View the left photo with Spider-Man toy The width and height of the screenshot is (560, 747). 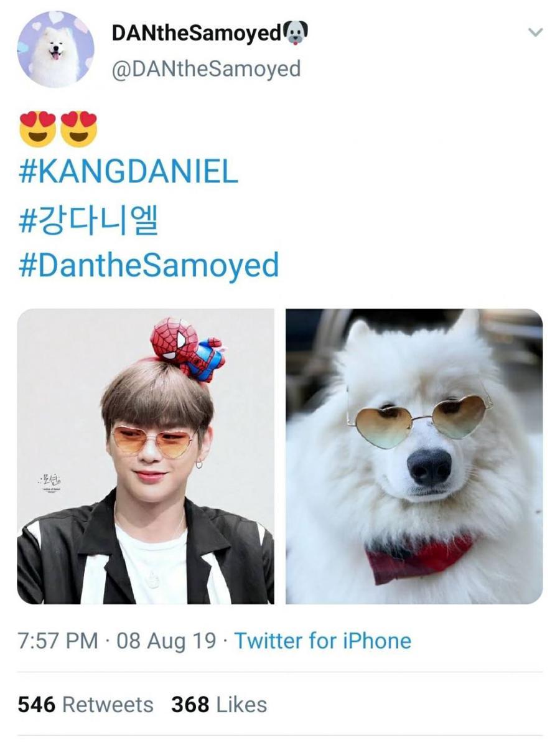pyautogui.click(x=146, y=456)
